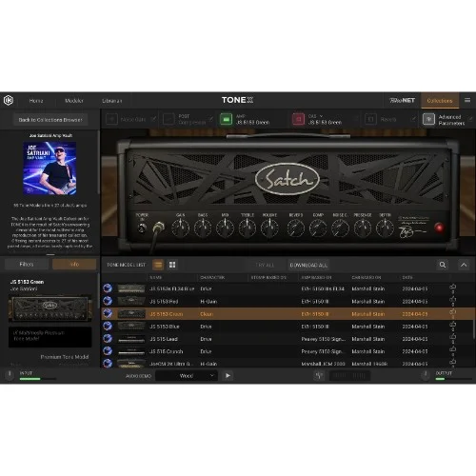Toggle the Reverb bypass checkbox
Screen dimensions: 476x476
[x=413, y=119]
